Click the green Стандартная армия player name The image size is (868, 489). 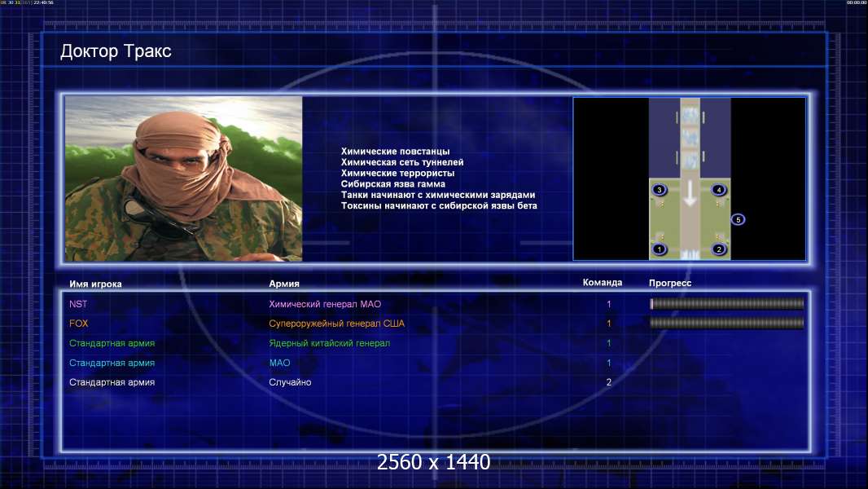(112, 343)
